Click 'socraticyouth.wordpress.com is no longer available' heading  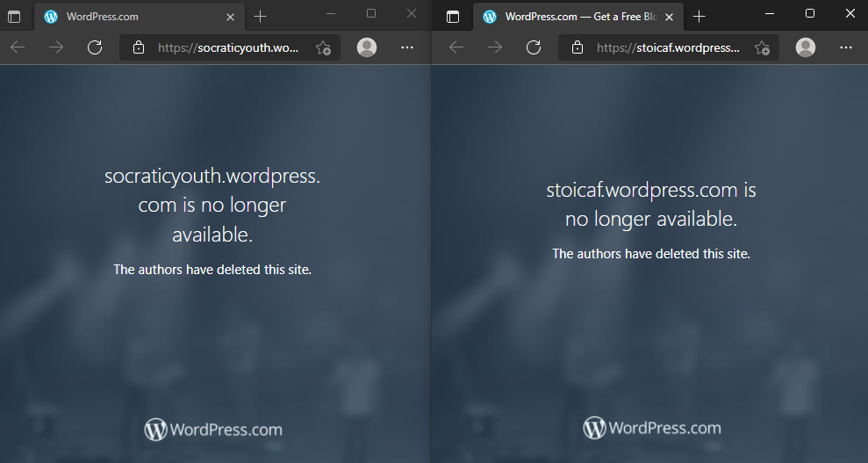(x=212, y=205)
